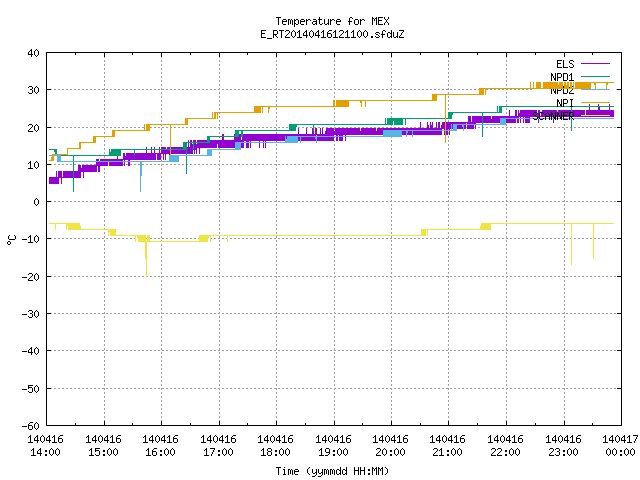
Task: Click the purple ELS legend line sample
Action: pyautogui.click(x=596, y=64)
